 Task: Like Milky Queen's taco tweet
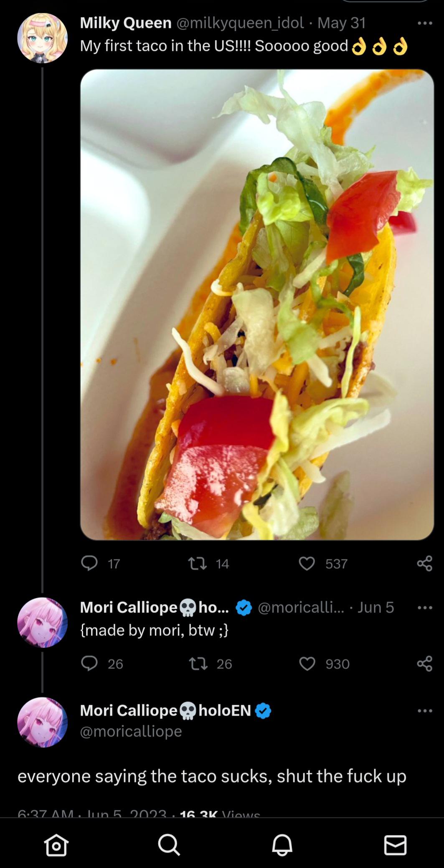click(x=307, y=564)
